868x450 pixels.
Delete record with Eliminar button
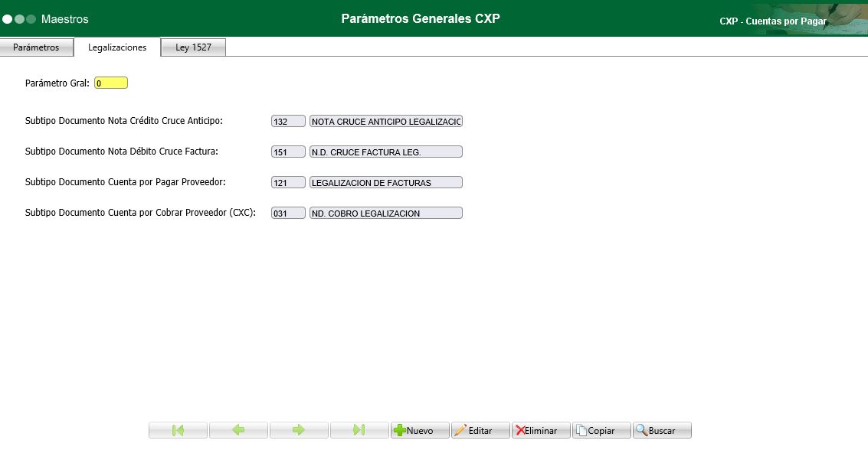pos(541,430)
